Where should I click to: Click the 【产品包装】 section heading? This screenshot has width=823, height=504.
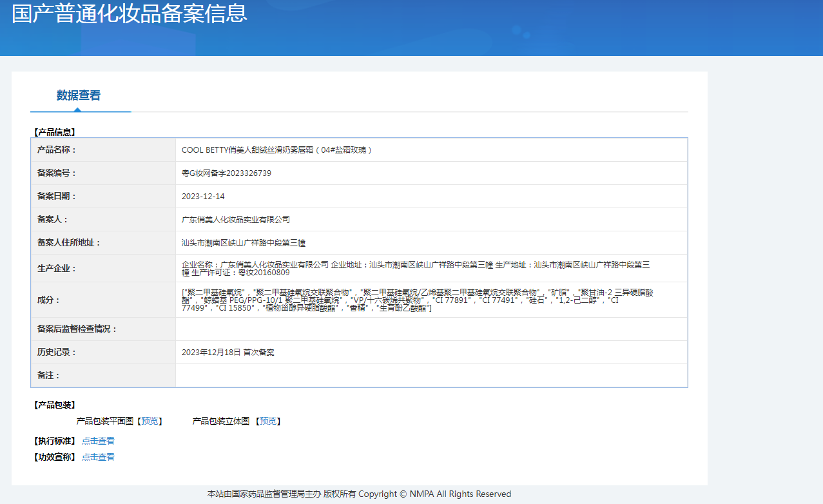click(55, 405)
